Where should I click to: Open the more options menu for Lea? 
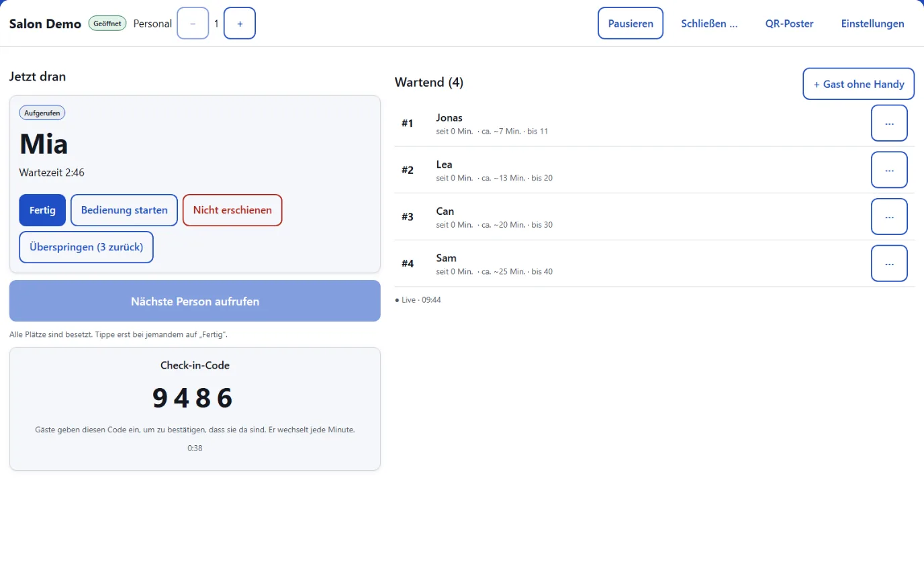[889, 170]
